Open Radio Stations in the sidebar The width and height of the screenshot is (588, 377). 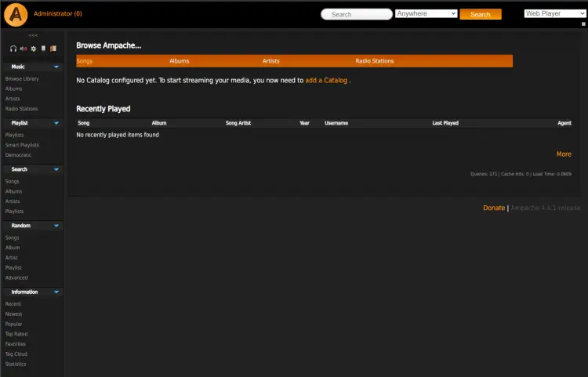click(21, 109)
